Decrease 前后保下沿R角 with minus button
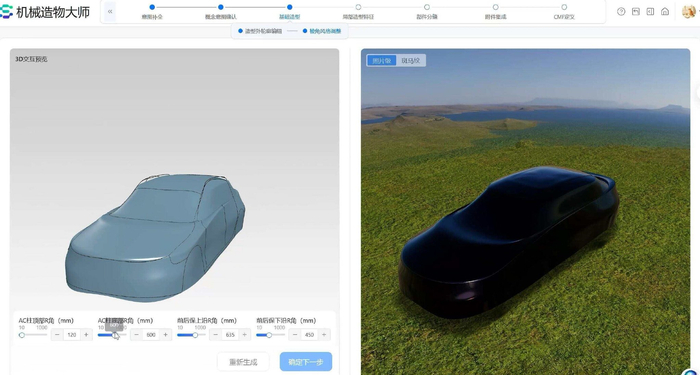 click(295, 334)
